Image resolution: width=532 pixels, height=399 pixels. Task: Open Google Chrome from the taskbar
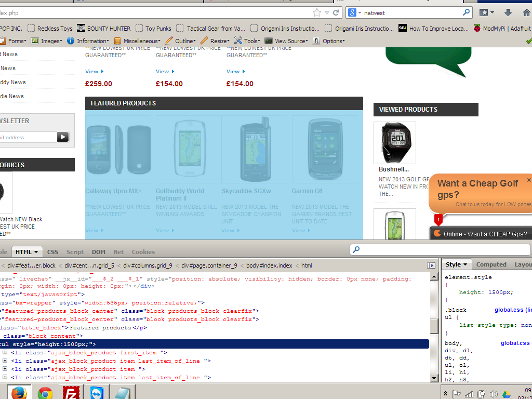45,393
